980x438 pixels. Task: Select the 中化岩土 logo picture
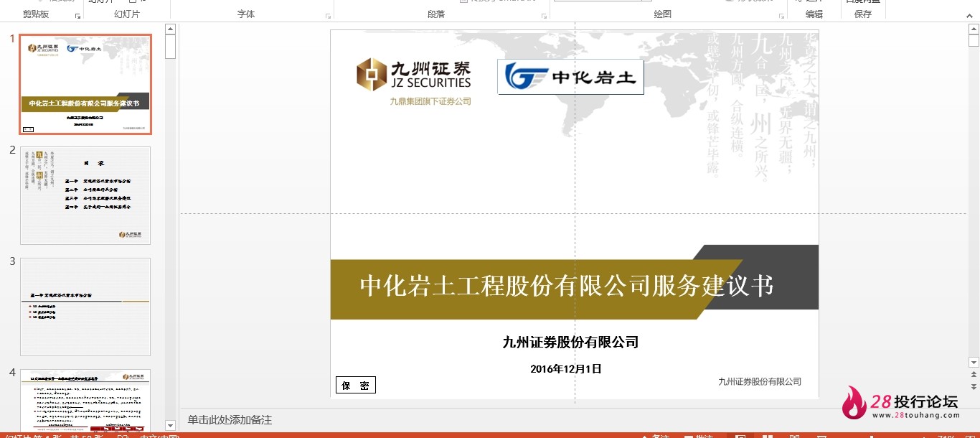coord(570,77)
